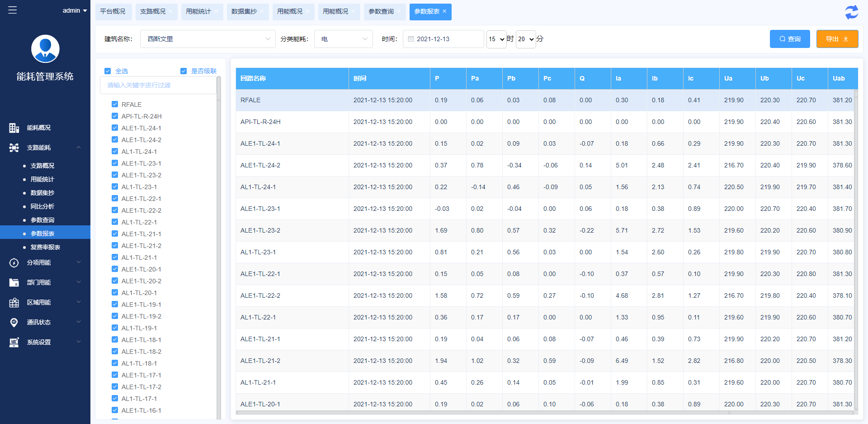Toggle the hamburger menu icon

(13, 10)
